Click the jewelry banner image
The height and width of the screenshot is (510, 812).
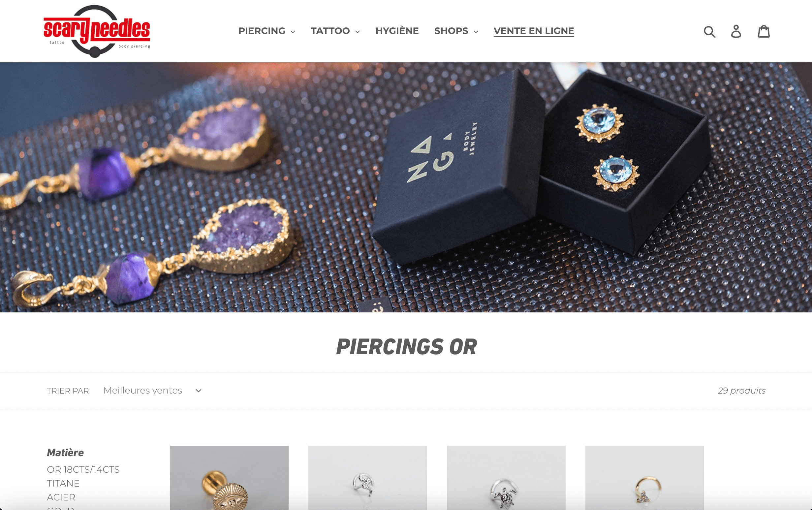coord(406,187)
